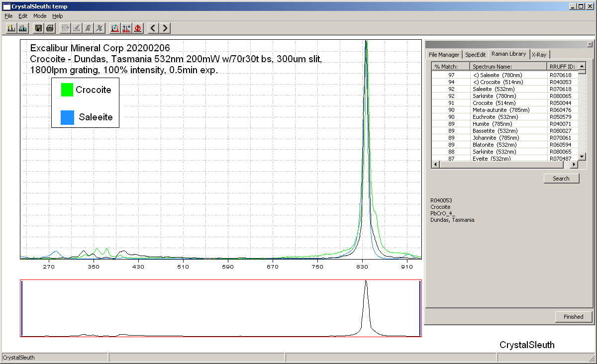Screen dimensions: 597x364
Task: Save the spectrum with the floppy disk icon
Action: (38, 28)
